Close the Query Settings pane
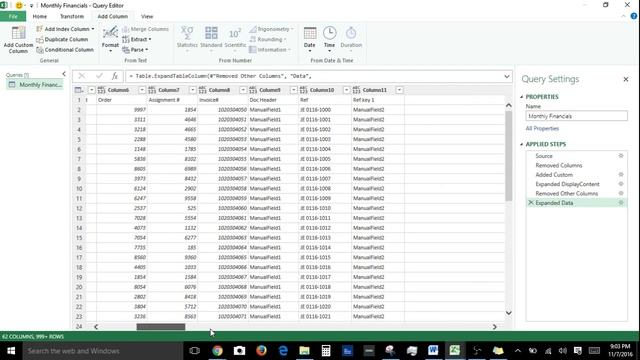This screenshot has width=640, height=360. tap(626, 79)
